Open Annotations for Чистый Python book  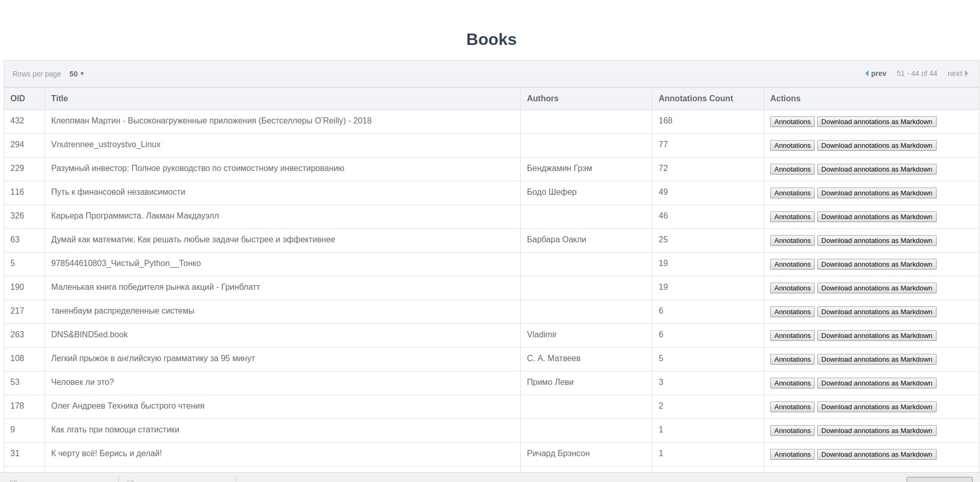pyautogui.click(x=792, y=265)
